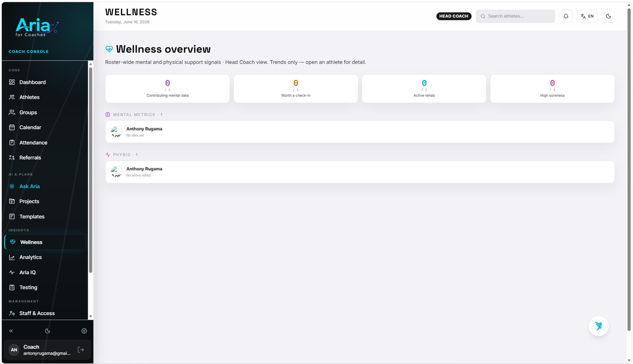Open the Attendance section
Viewport: 633px width, 364px height.
[x=45, y=143]
